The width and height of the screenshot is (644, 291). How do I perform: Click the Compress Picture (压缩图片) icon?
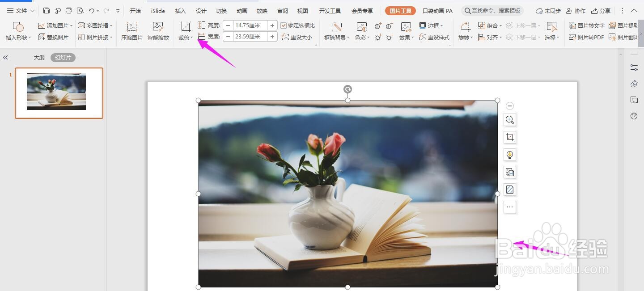(x=131, y=27)
